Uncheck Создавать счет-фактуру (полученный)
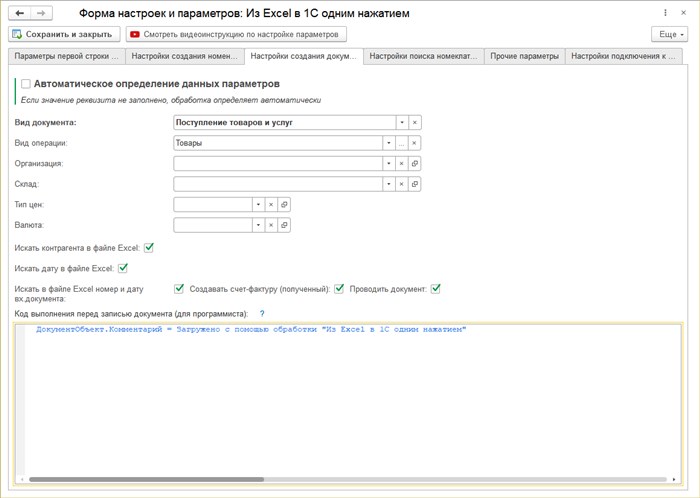 click(339, 289)
